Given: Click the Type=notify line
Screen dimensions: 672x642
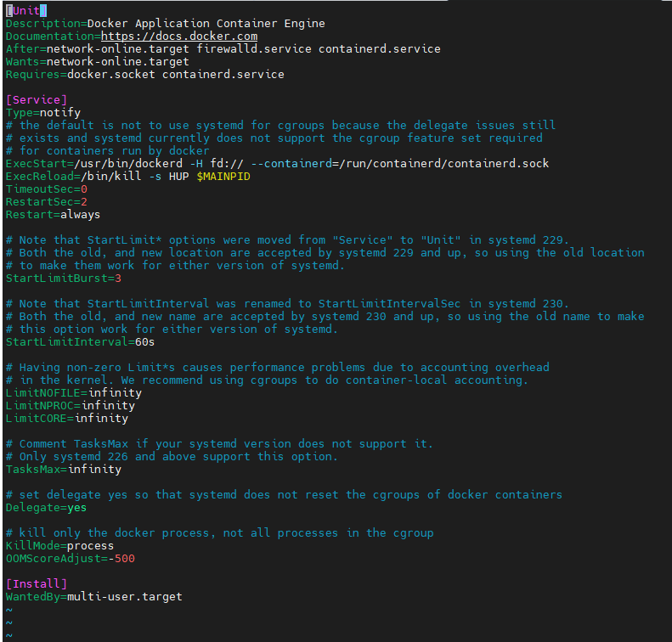Looking at the screenshot, I should [x=42, y=113].
